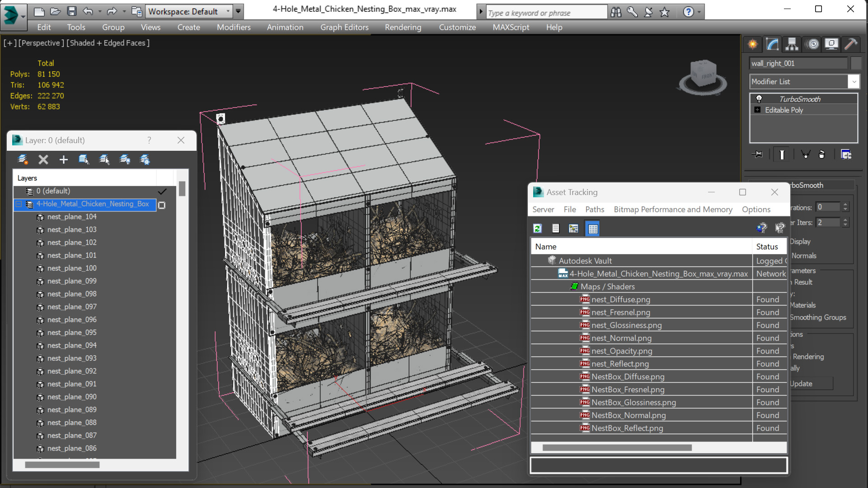Viewport: 868px width, 488px height.
Task: Expand the Editable Poly plus sign
Action: [758, 110]
